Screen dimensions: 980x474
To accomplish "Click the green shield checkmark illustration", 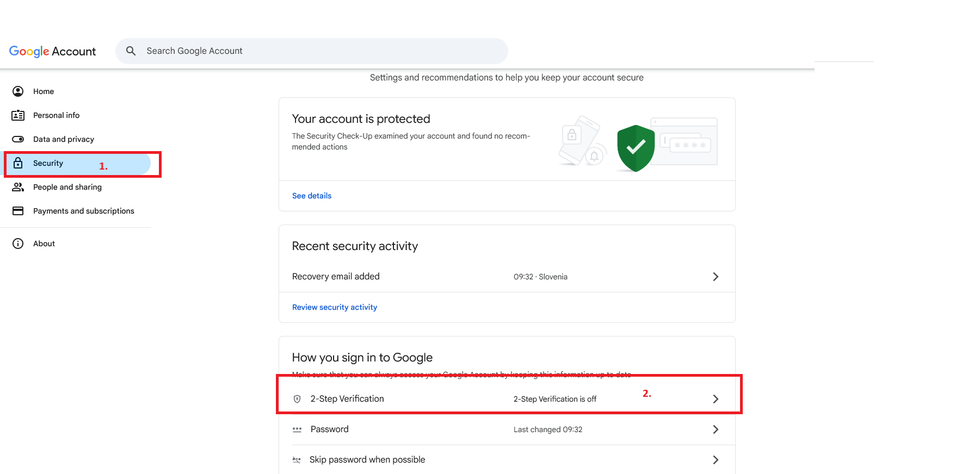I will (x=636, y=147).
